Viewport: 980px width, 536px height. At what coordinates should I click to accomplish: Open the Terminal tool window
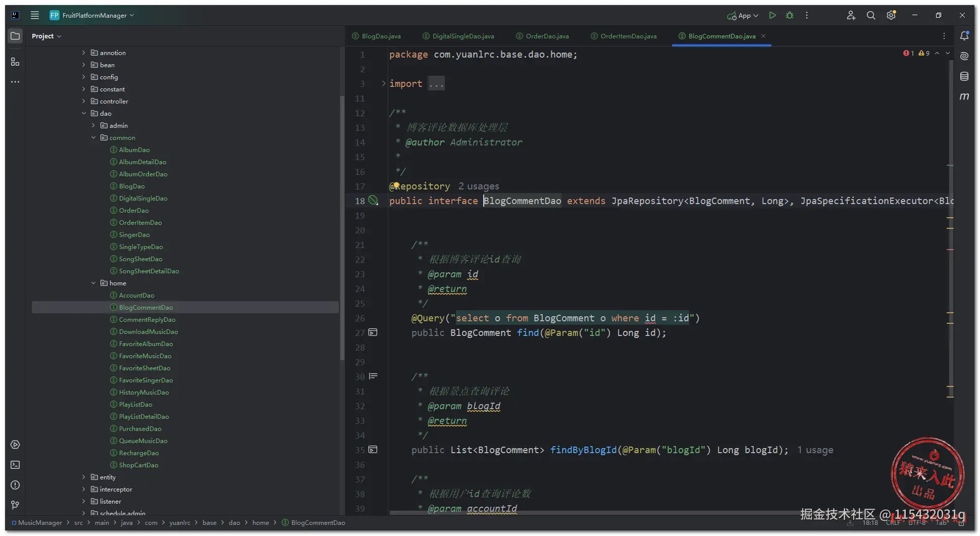pos(15,465)
